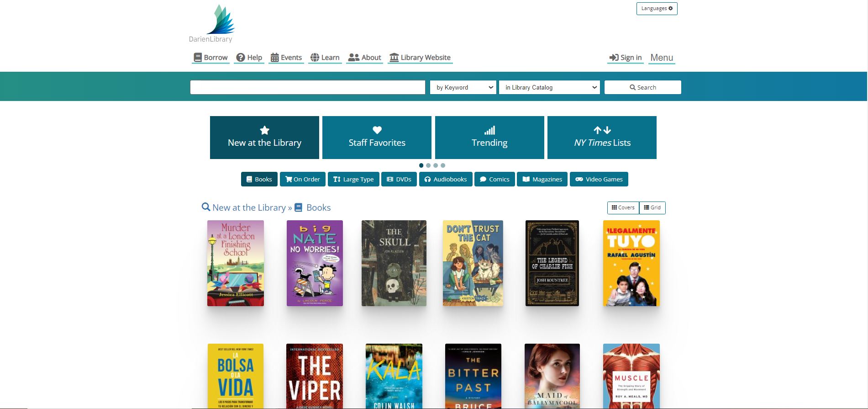This screenshot has height=409, width=868.
Task: Go to first carousel page dot
Action: coord(421,165)
